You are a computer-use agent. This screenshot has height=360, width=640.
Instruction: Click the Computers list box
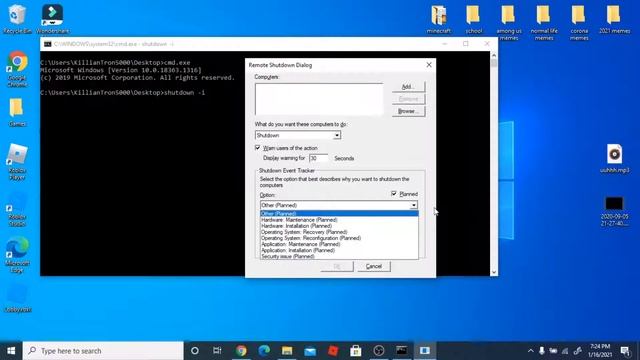319,99
